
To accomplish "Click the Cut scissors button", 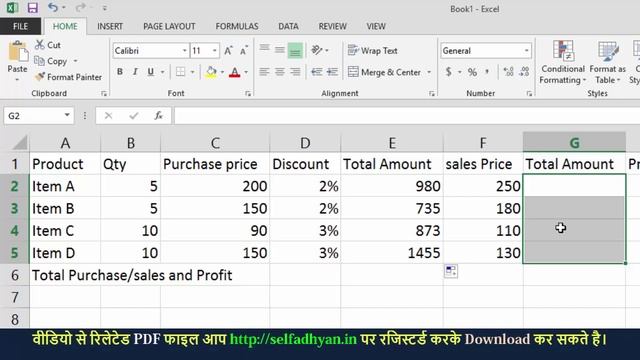I will pyautogui.click(x=48, y=45).
